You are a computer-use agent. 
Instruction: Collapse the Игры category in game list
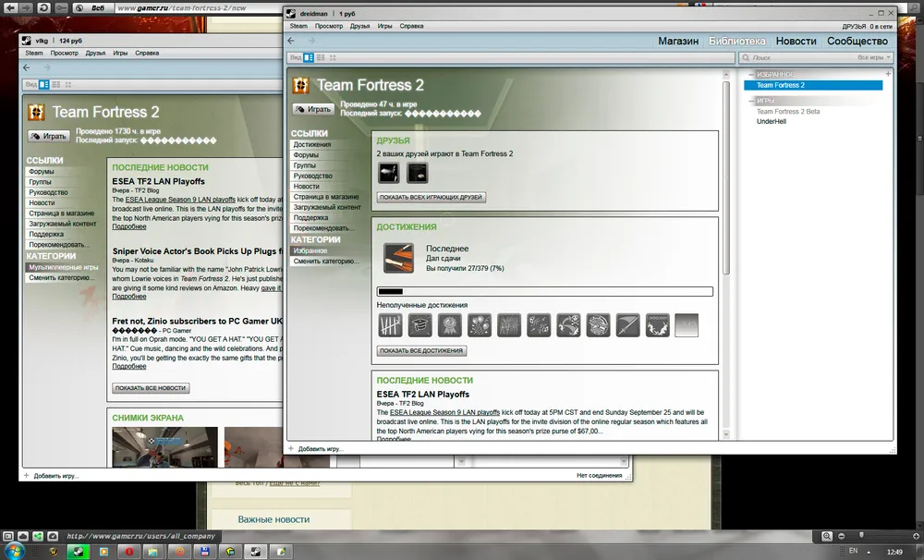point(751,100)
